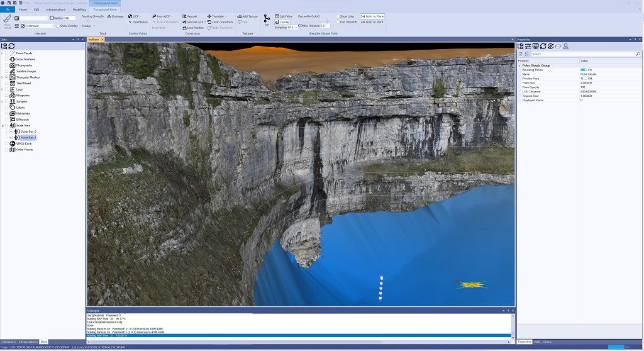Click the Billboards icon in tree
The image size is (644, 351).
point(13,119)
